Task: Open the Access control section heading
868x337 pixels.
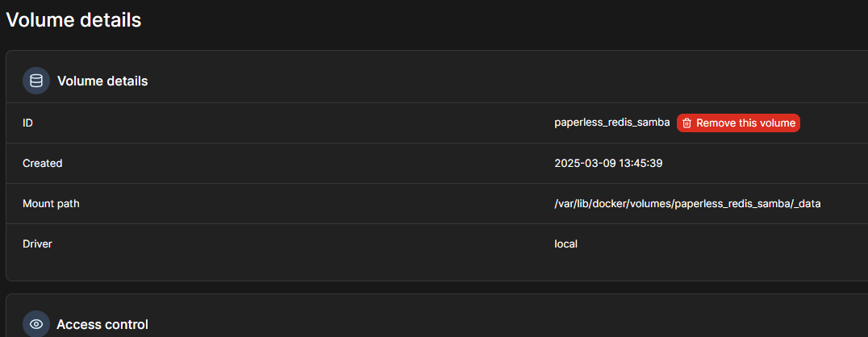Action: [x=102, y=324]
